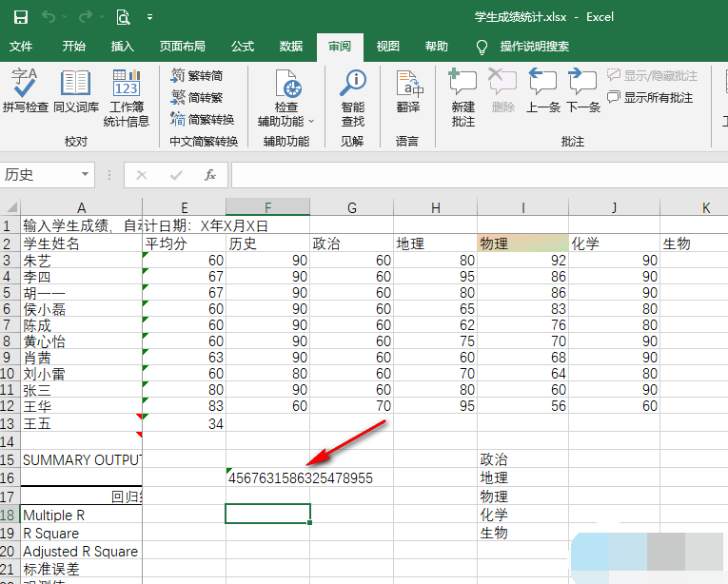Screen dimensions: 728x584
Task: Save the workbook from quick access toolbar
Action: [20, 17]
